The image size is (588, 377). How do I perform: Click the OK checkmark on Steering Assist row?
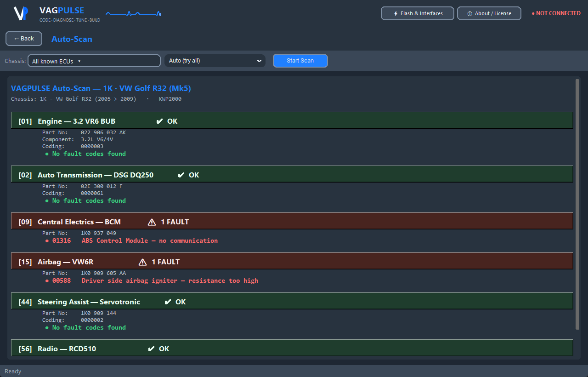(x=168, y=302)
